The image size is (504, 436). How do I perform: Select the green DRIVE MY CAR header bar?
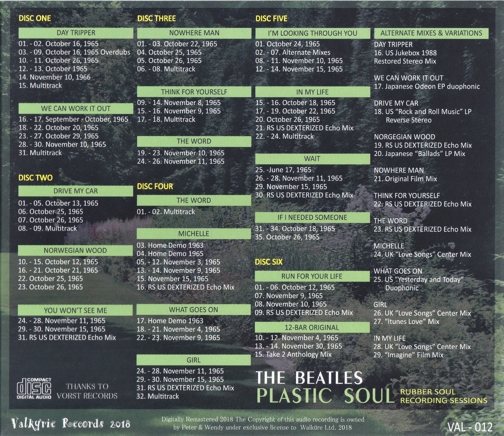[x=75, y=191]
